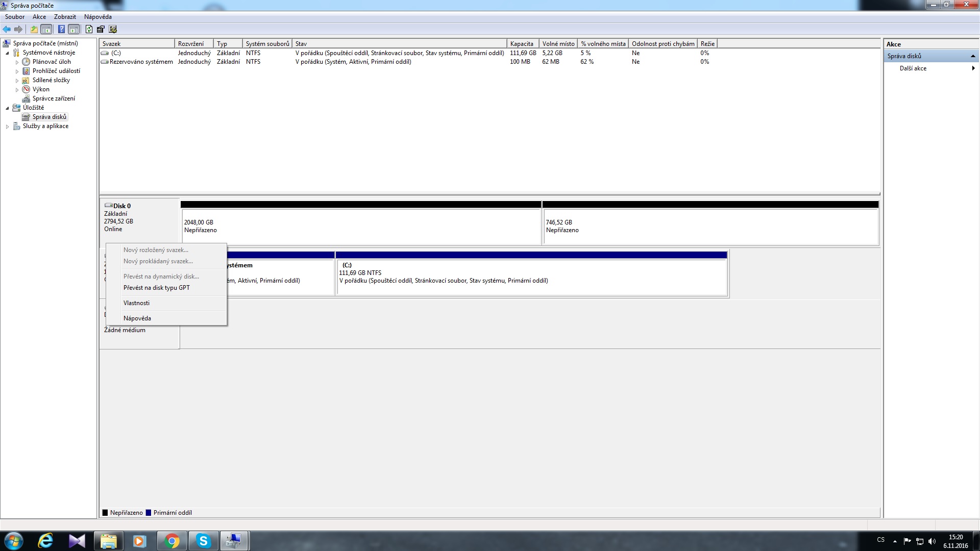The image size is (980, 551).
Task: Expand the Služby a aplikace node
Action: coord(7,127)
